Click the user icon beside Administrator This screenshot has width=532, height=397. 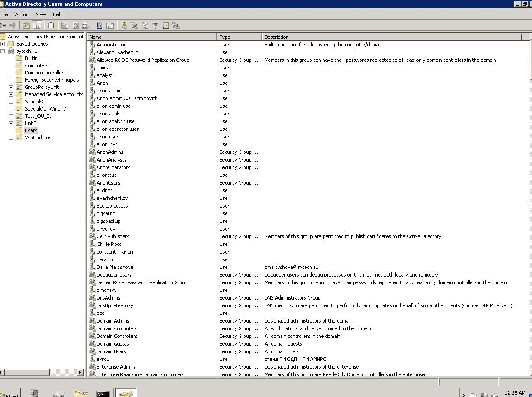pos(93,45)
